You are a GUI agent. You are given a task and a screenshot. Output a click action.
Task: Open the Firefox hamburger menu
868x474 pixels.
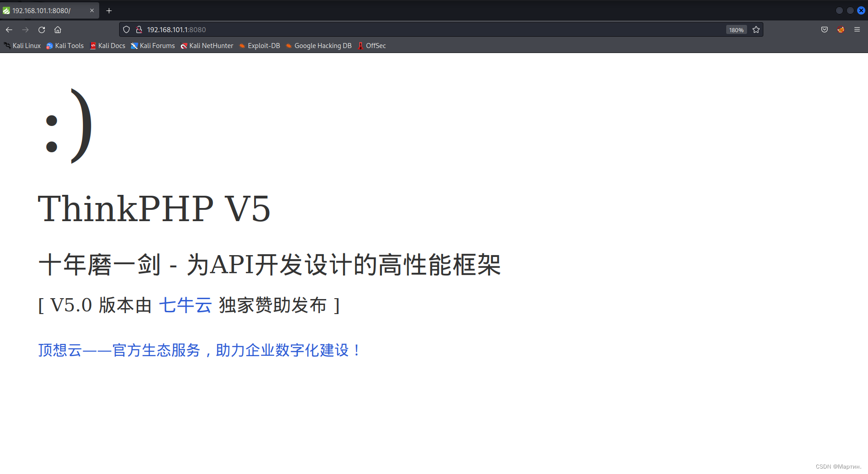tap(857, 30)
